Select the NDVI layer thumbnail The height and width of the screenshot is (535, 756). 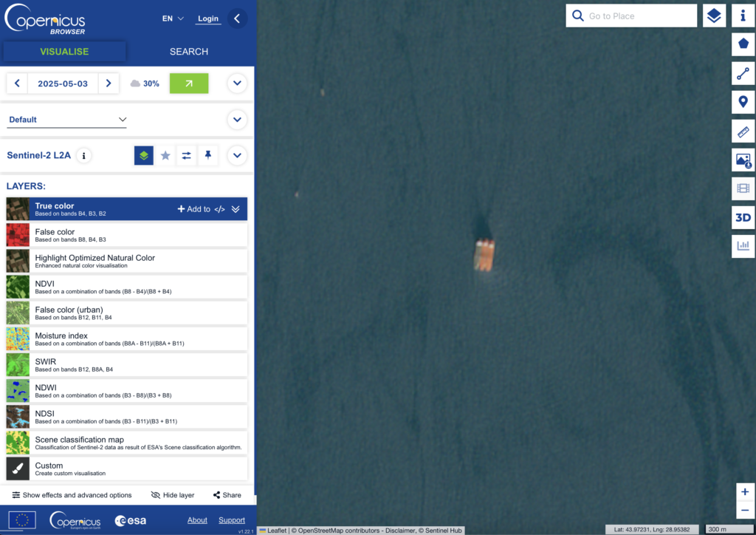click(18, 287)
